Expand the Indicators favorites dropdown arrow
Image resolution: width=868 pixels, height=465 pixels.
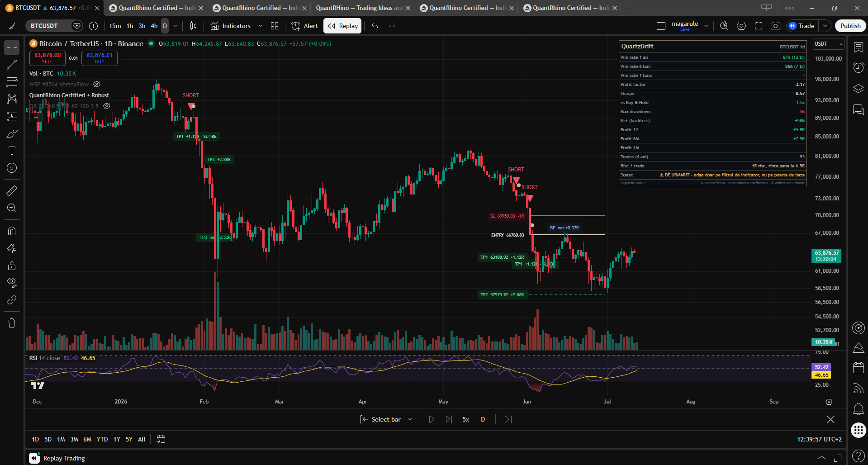261,26
